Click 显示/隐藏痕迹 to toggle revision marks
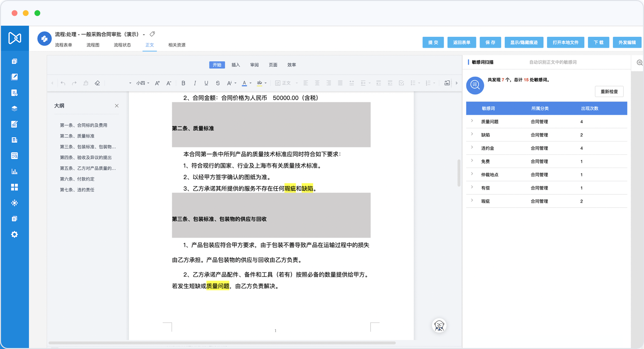Image resolution: width=644 pixels, height=349 pixels. pos(524,42)
